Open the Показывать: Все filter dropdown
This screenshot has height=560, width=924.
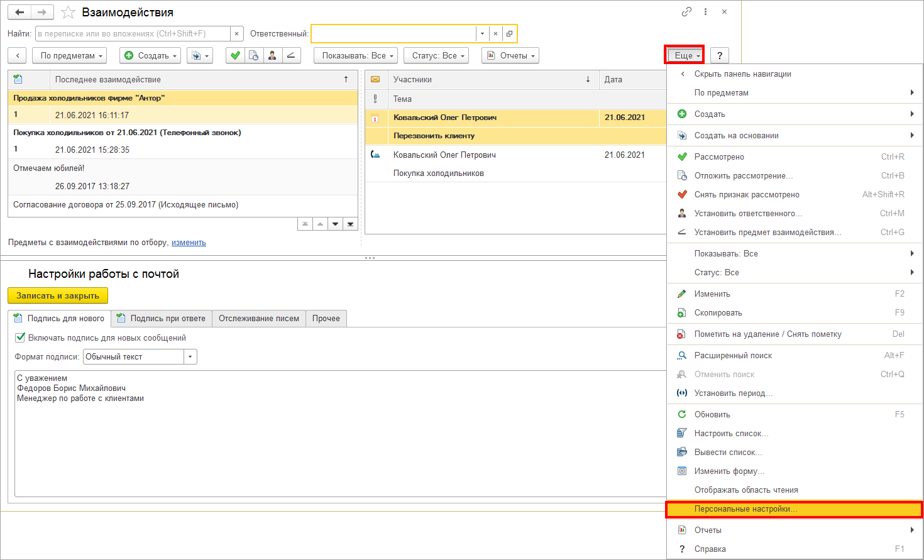pos(356,55)
